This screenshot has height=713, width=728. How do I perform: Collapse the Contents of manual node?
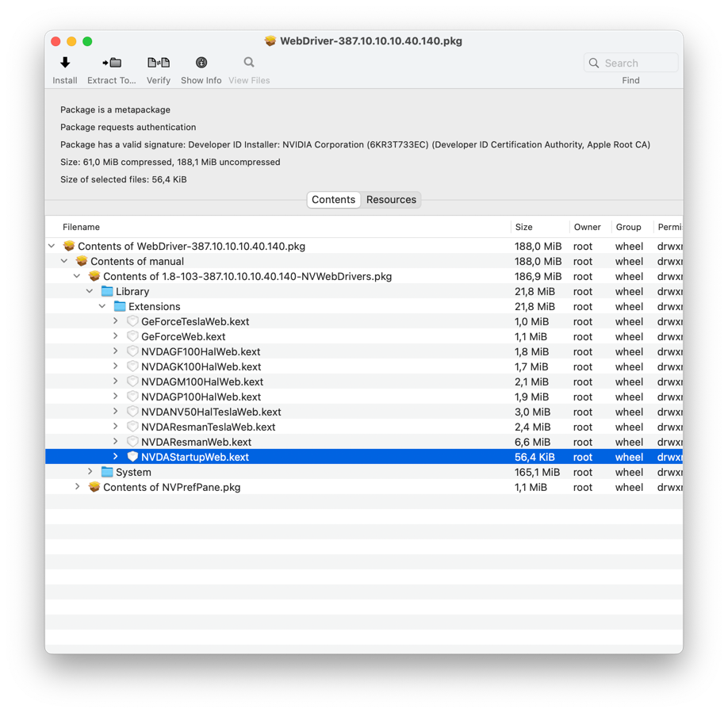pos(64,261)
